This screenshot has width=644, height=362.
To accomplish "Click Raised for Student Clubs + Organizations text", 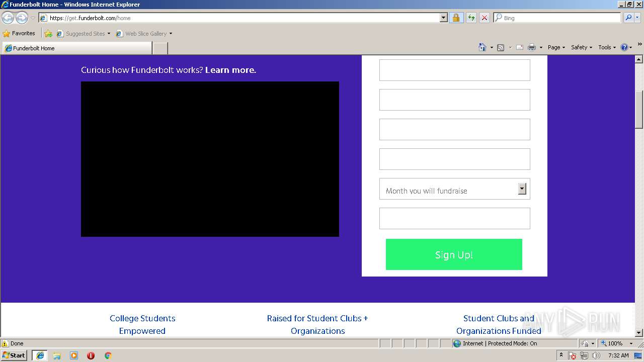I will point(317,324).
